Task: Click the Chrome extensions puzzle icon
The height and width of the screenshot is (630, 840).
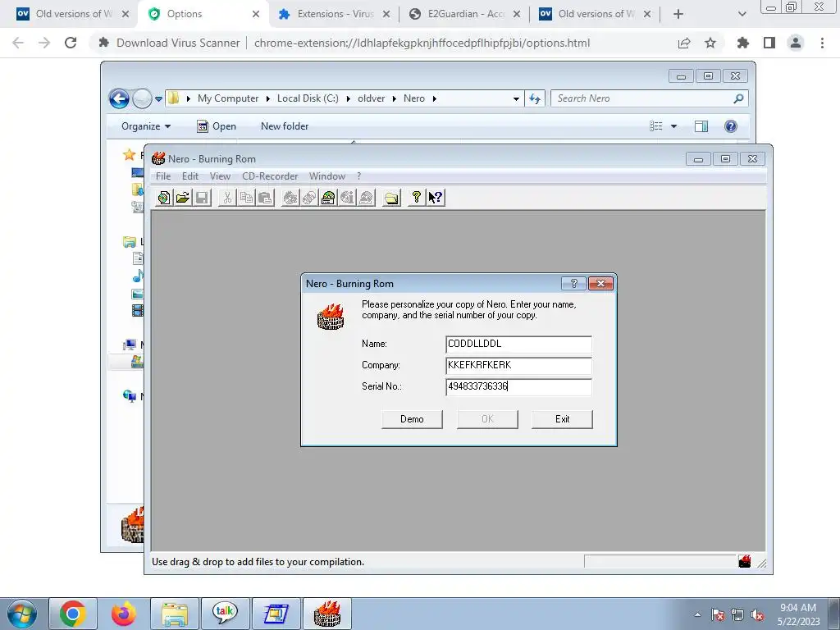Action: click(x=742, y=43)
